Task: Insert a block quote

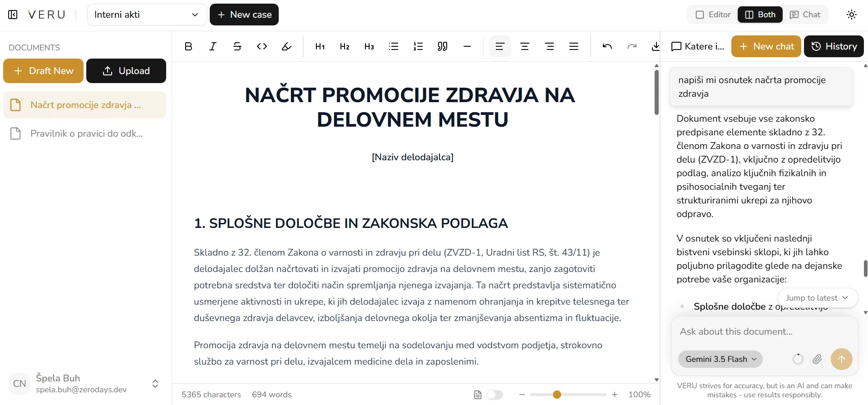Action: [443, 46]
